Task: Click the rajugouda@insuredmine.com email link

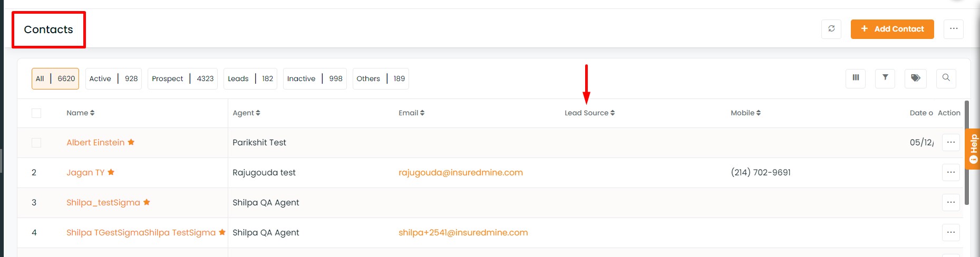Action: 461,172
